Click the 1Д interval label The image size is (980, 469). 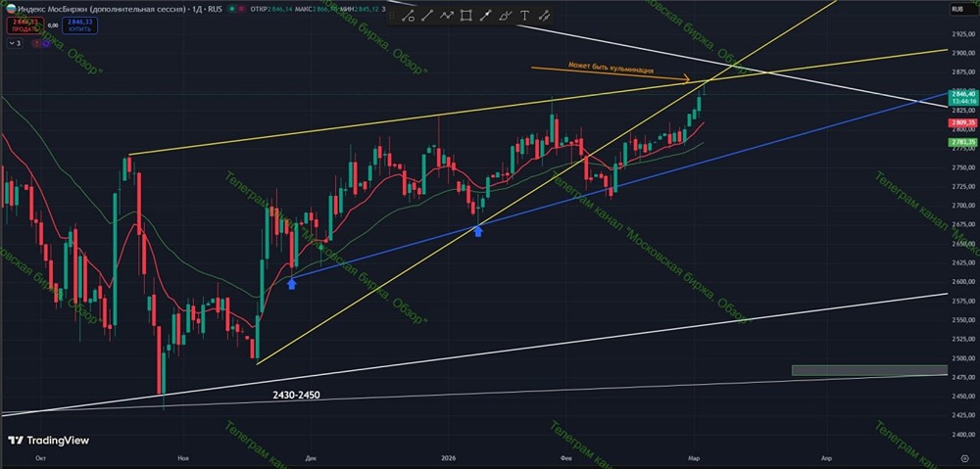[x=198, y=10]
